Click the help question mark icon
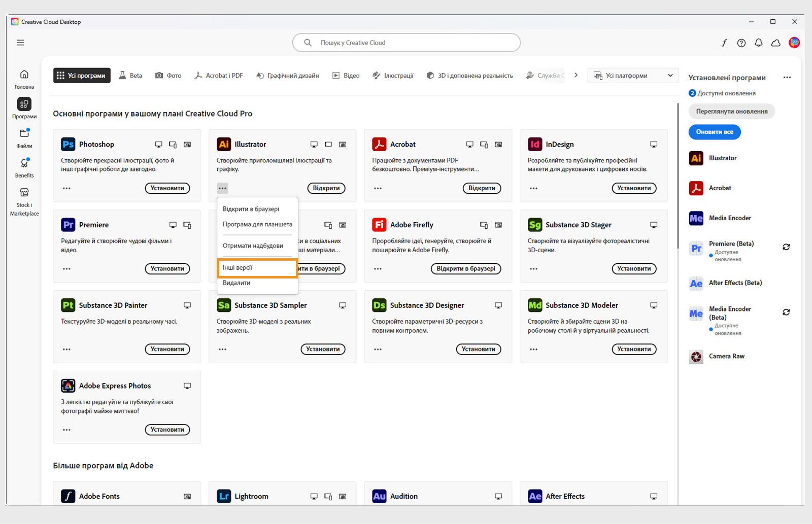 (x=741, y=43)
